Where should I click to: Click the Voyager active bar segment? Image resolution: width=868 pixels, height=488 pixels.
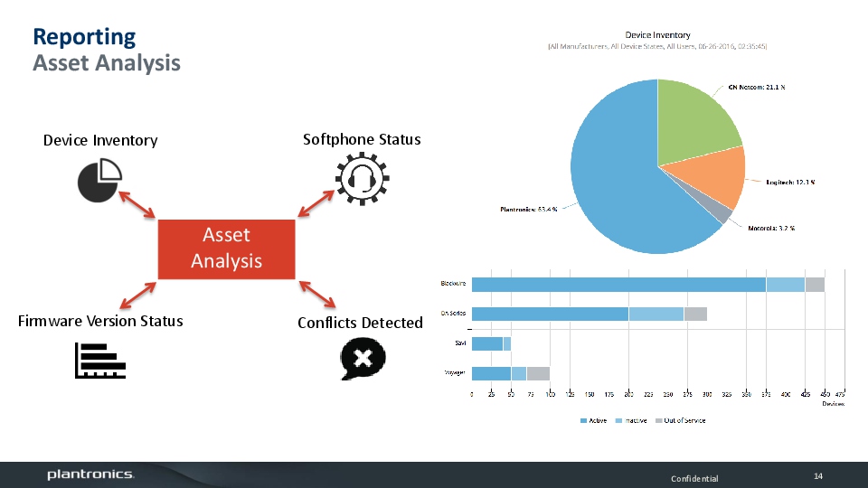(491, 373)
